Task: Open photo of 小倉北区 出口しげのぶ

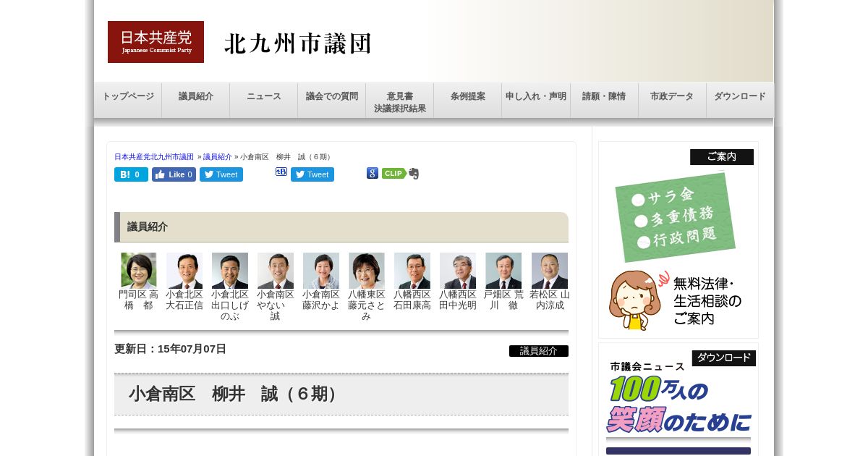Action: [x=230, y=271]
